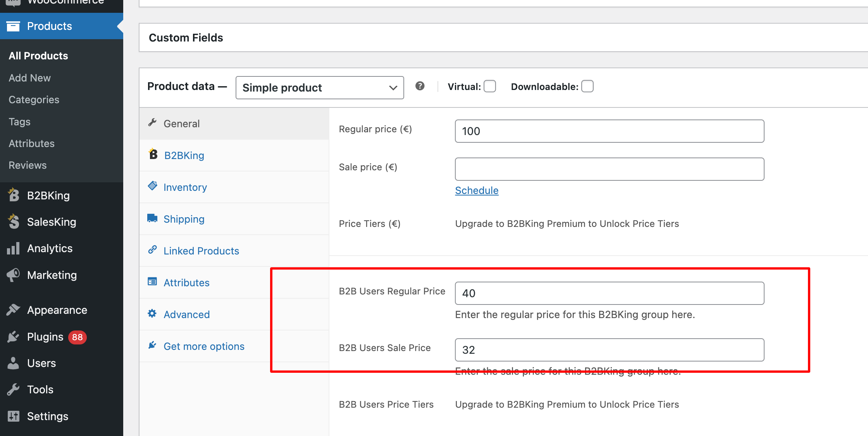The width and height of the screenshot is (868, 436).
Task: Click the B2BKing logo icon in sidebar
Action: click(14, 195)
